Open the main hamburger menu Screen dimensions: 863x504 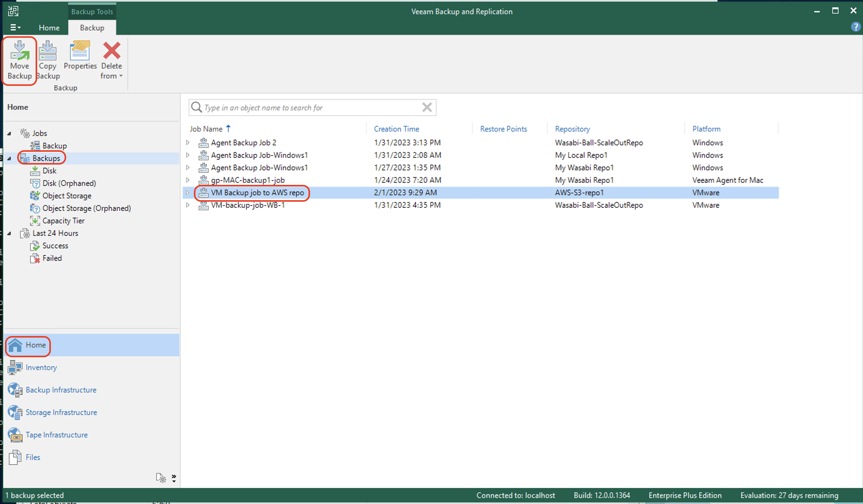[15, 27]
